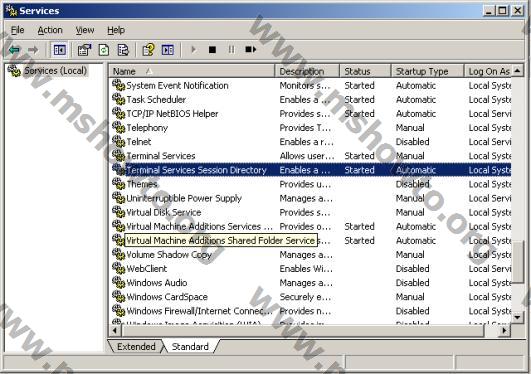
Task: Click Task Scheduler status Started
Action: click(359, 99)
